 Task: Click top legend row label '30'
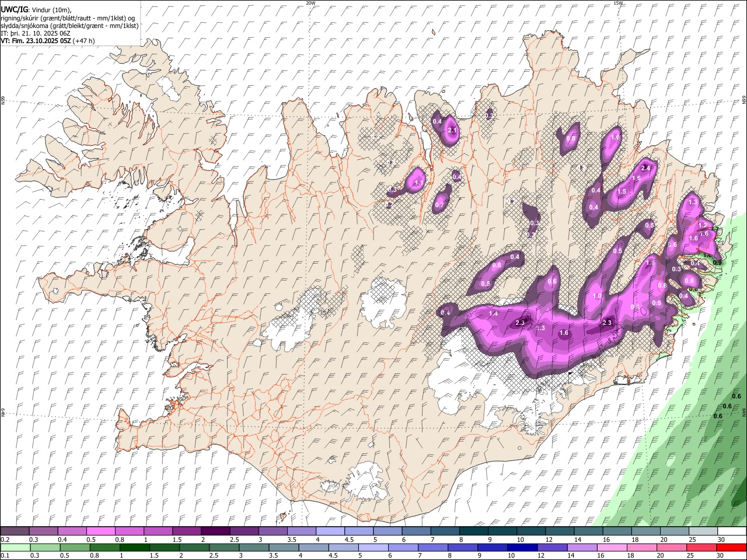click(x=721, y=540)
